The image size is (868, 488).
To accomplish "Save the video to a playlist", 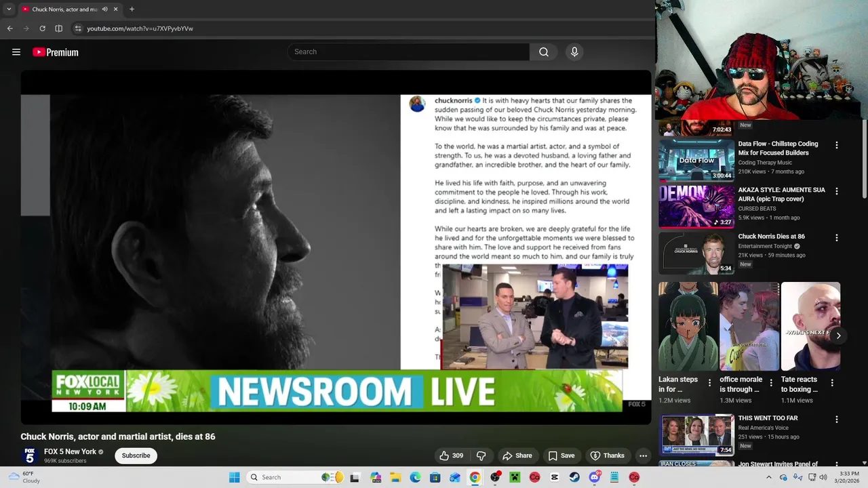I will pyautogui.click(x=561, y=455).
